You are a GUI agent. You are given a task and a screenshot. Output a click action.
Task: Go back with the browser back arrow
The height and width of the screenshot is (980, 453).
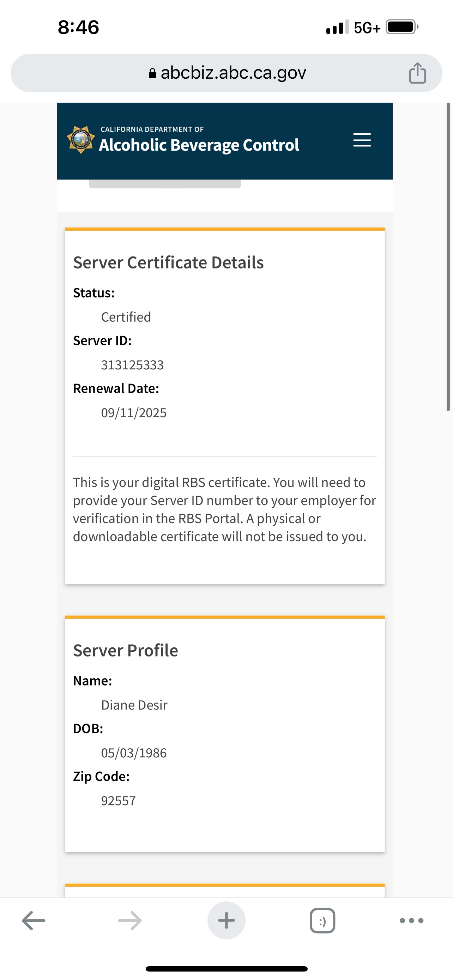click(34, 921)
